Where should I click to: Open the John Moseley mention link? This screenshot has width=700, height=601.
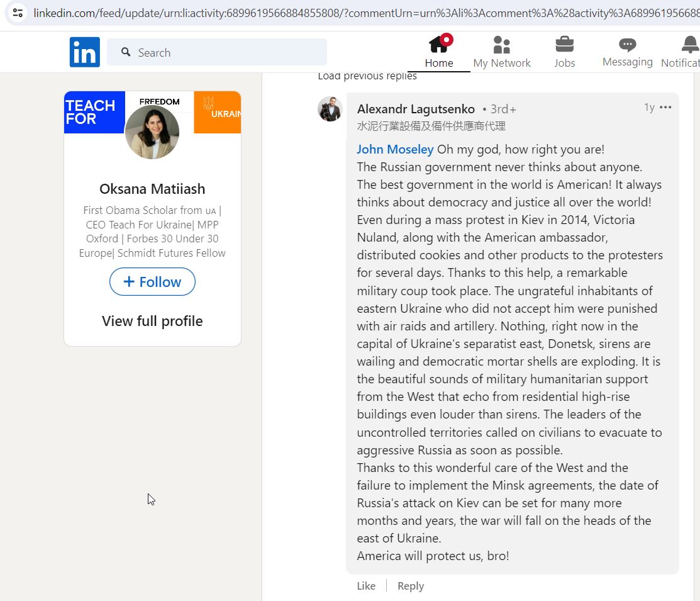pyautogui.click(x=395, y=149)
